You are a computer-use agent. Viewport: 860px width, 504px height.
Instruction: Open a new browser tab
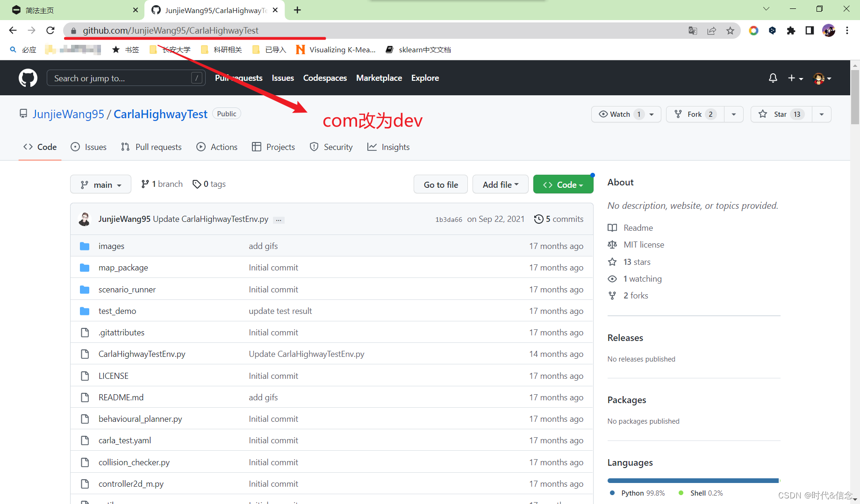297,10
